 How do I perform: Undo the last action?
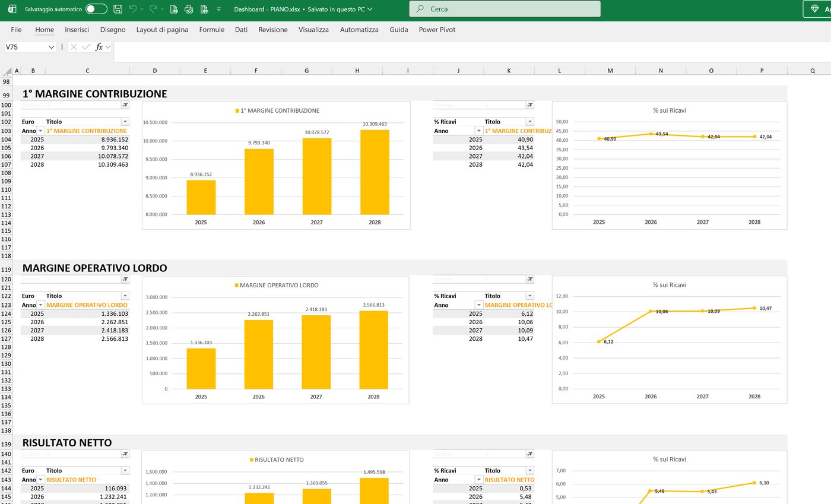[133, 9]
